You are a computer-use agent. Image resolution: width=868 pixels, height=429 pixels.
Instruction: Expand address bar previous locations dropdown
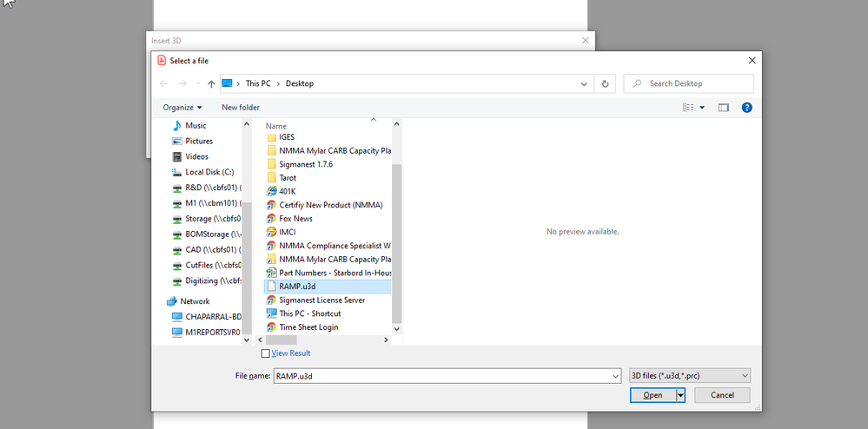584,83
